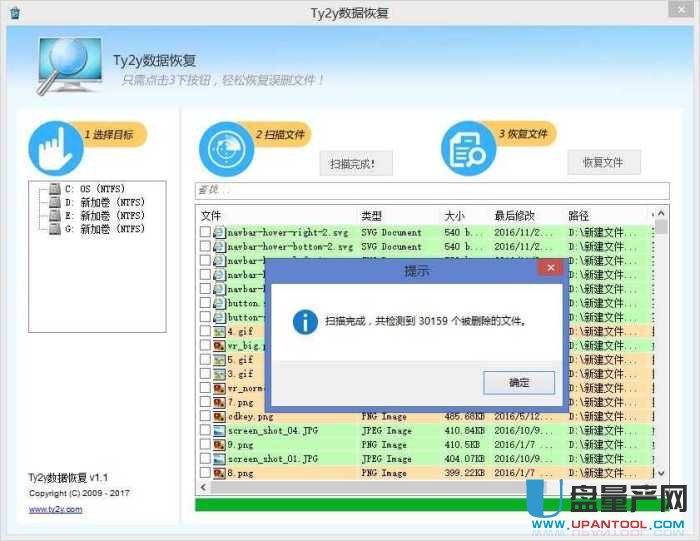This screenshot has width=700, height=541.
Task: Click the document 'recover files' step icon
Action: point(468,150)
